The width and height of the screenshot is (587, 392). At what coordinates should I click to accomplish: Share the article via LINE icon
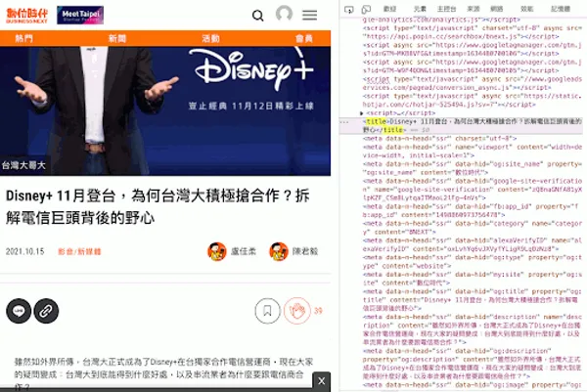pyautogui.click(x=19, y=311)
